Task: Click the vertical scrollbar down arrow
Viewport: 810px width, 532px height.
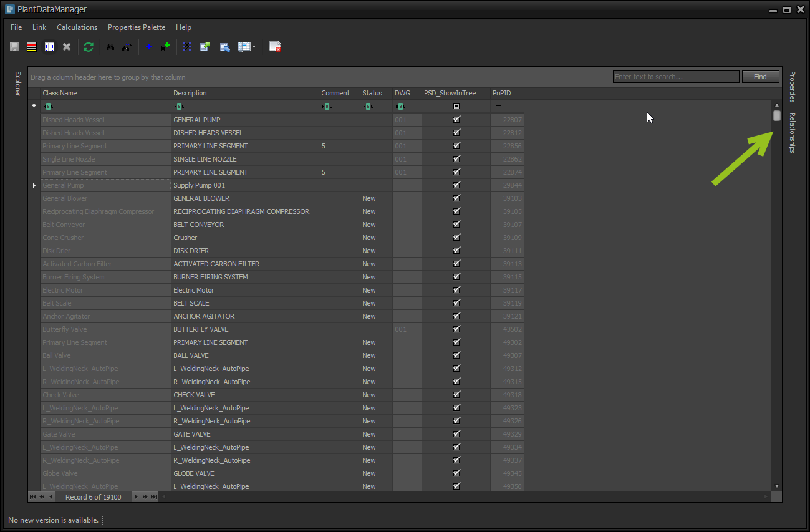Action: point(777,486)
